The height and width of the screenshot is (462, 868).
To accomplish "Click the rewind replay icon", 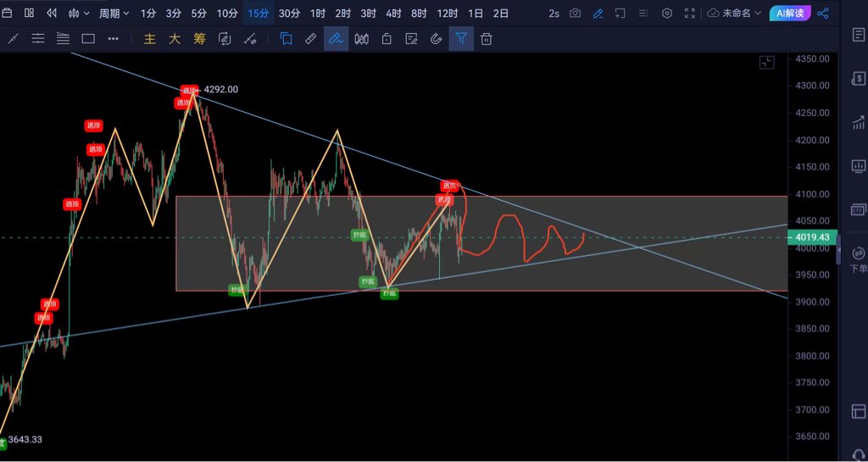I will coord(52,14).
